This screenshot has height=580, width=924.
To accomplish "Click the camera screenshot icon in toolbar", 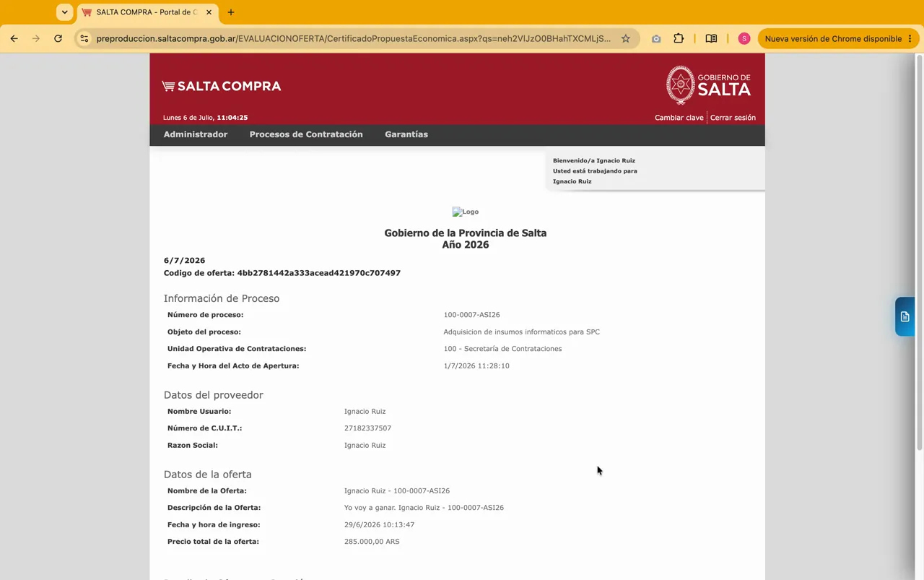I will click(x=656, y=38).
